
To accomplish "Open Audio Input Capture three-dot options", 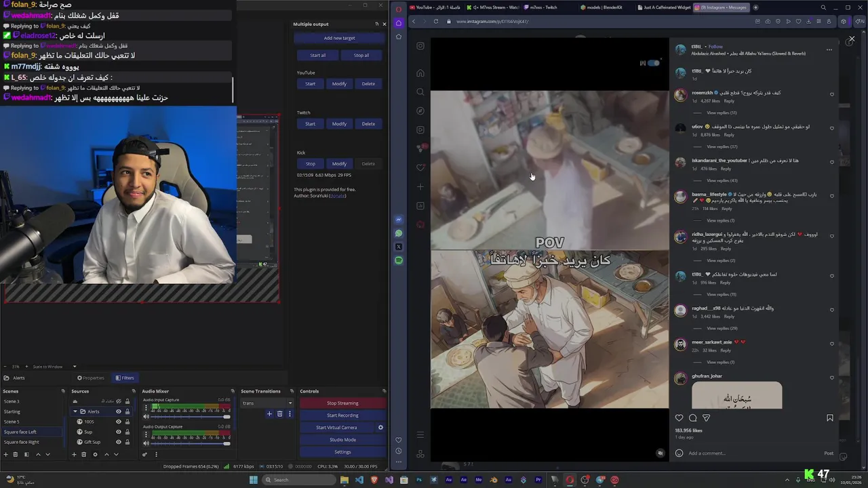I will 146,407.
